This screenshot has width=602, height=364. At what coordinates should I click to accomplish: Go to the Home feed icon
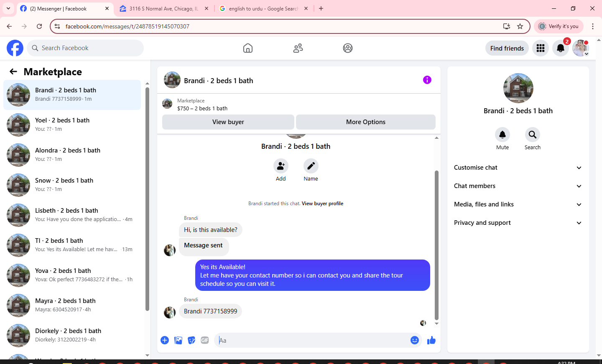[248, 48]
